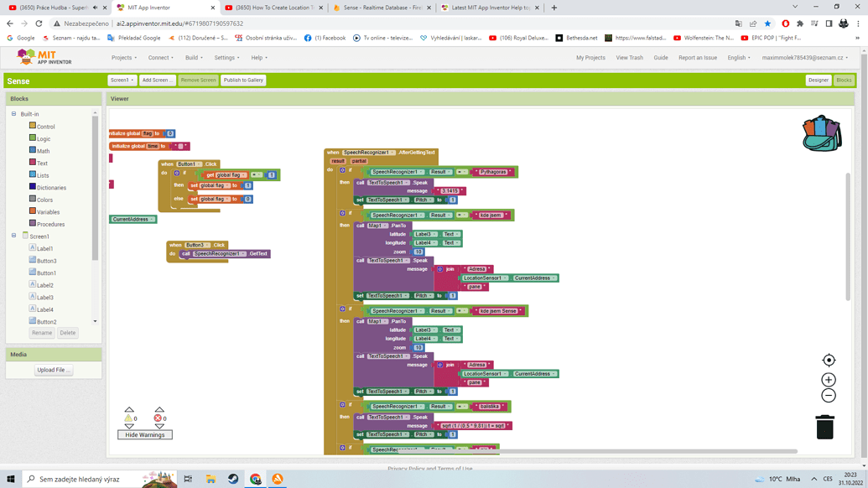Switch to the Designer view
868x488 pixels.
pyautogui.click(x=818, y=80)
